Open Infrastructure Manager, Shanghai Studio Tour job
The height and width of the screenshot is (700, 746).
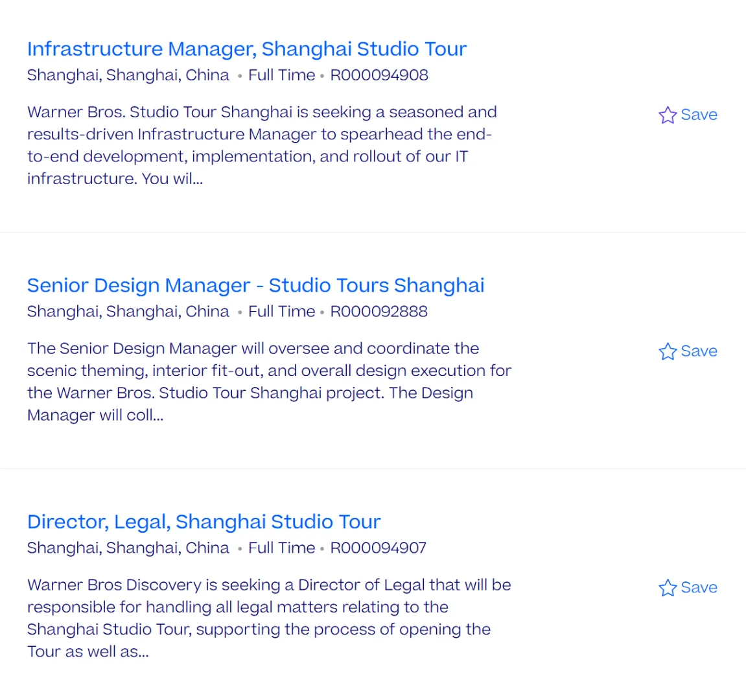pos(246,49)
